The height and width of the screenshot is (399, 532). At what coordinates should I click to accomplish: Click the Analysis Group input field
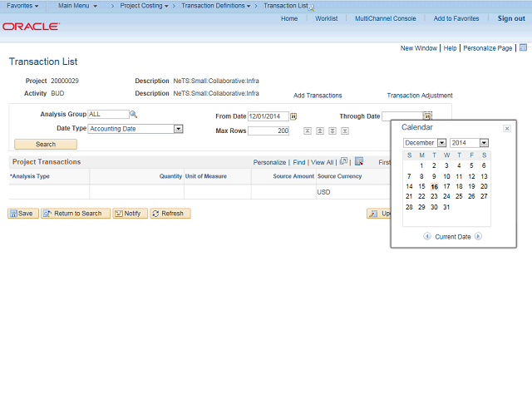pyautogui.click(x=109, y=115)
